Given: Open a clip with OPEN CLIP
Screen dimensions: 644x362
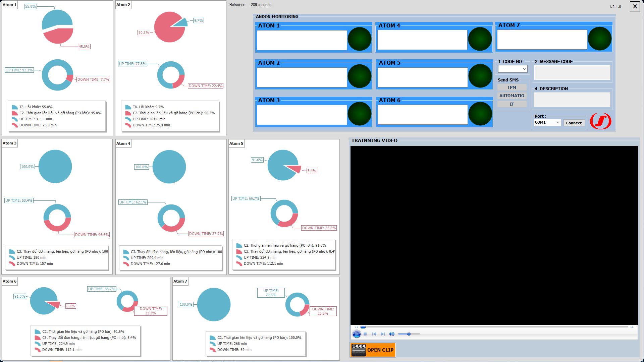Looking at the screenshot, I should tap(373, 350).
